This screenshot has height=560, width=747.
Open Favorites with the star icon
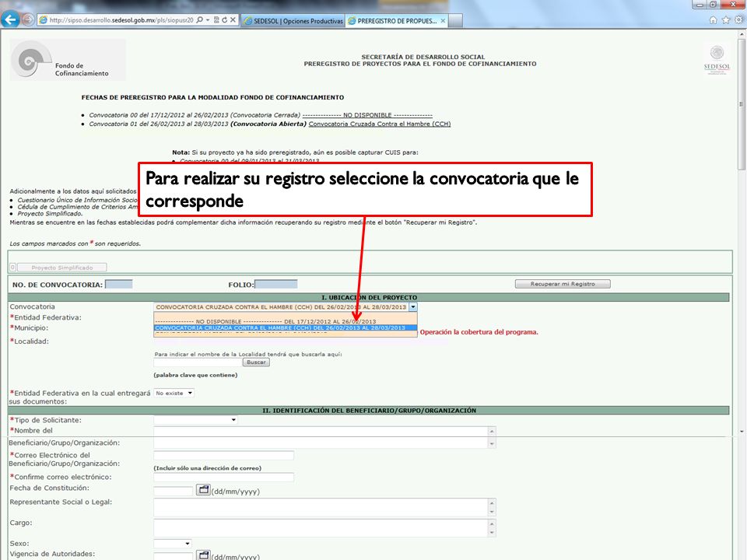click(726, 20)
